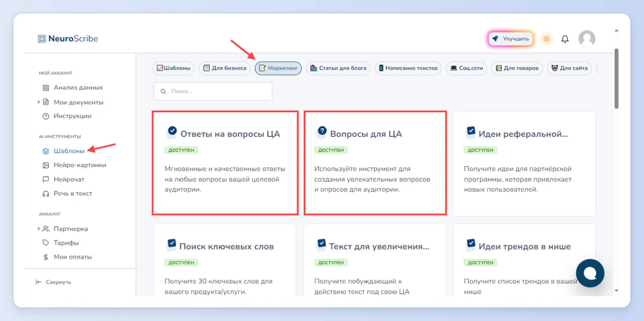644x321 pixels.
Task: Click the Нейро-картинки image icon
Action: pos(46,165)
